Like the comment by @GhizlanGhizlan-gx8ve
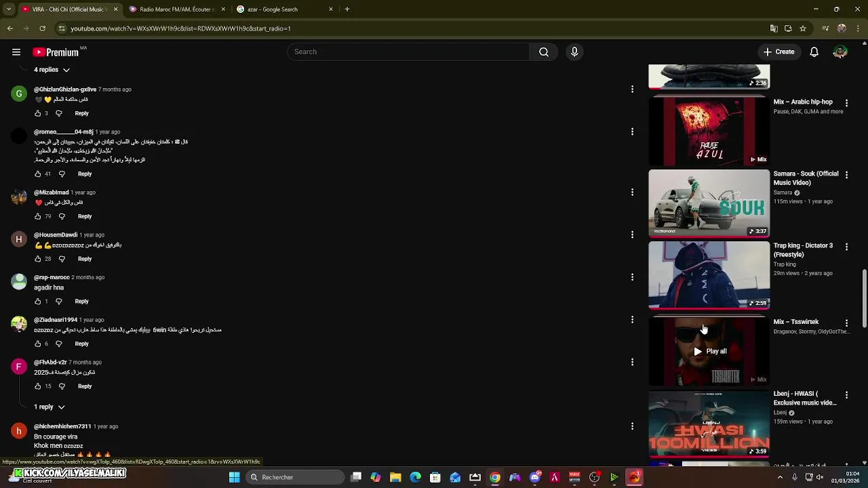This screenshot has width=868, height=488. coord(38,113)
